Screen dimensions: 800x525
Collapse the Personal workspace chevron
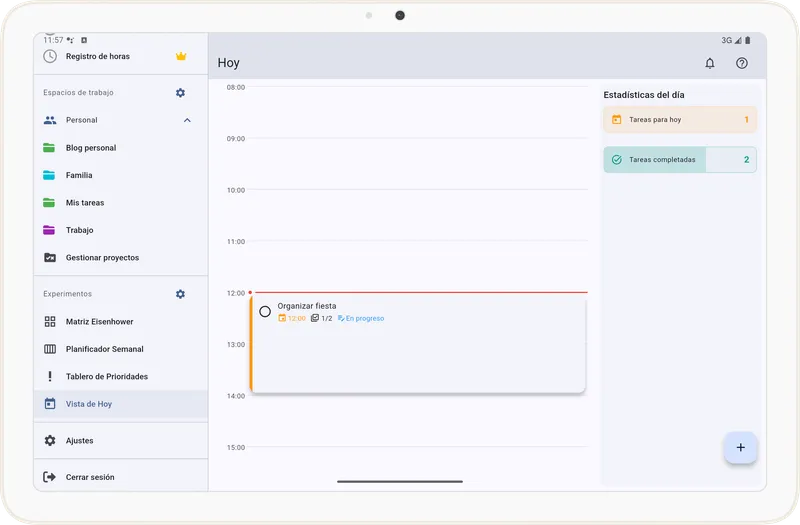(187, 120)
